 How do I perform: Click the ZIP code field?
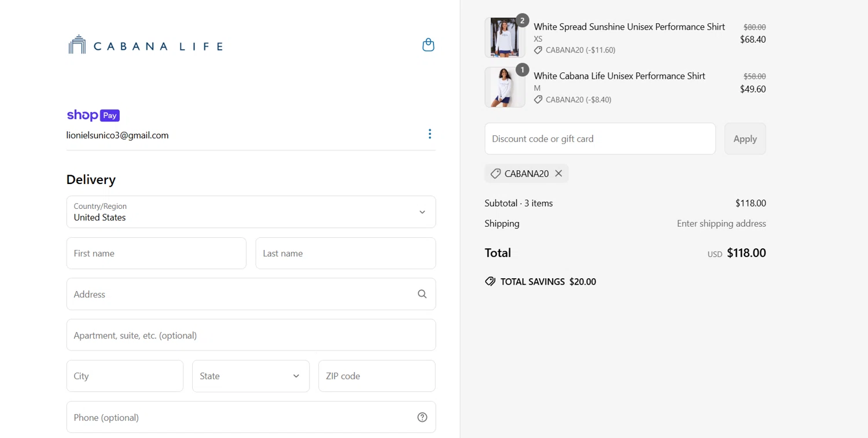[377, 376]
